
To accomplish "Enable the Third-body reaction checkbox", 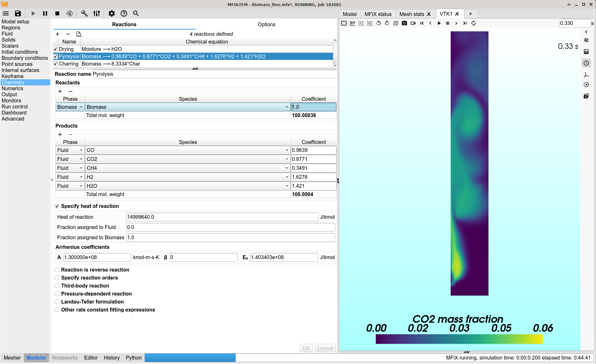I will [57, 286].
